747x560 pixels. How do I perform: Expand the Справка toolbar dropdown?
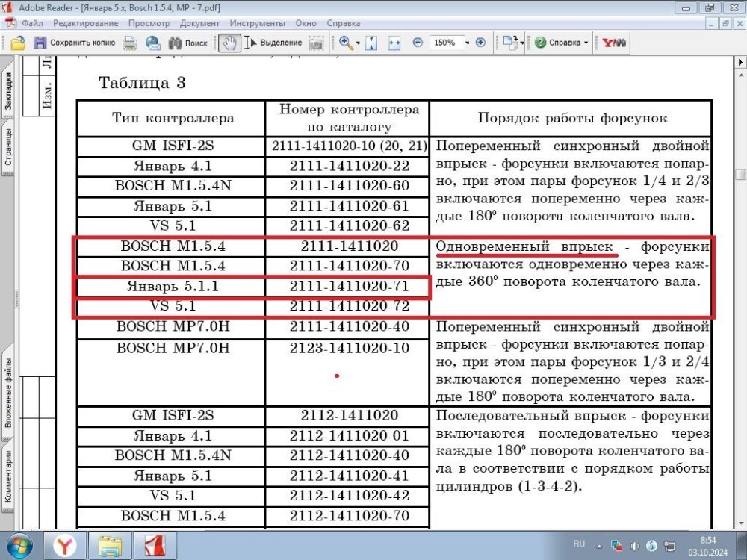586,43
